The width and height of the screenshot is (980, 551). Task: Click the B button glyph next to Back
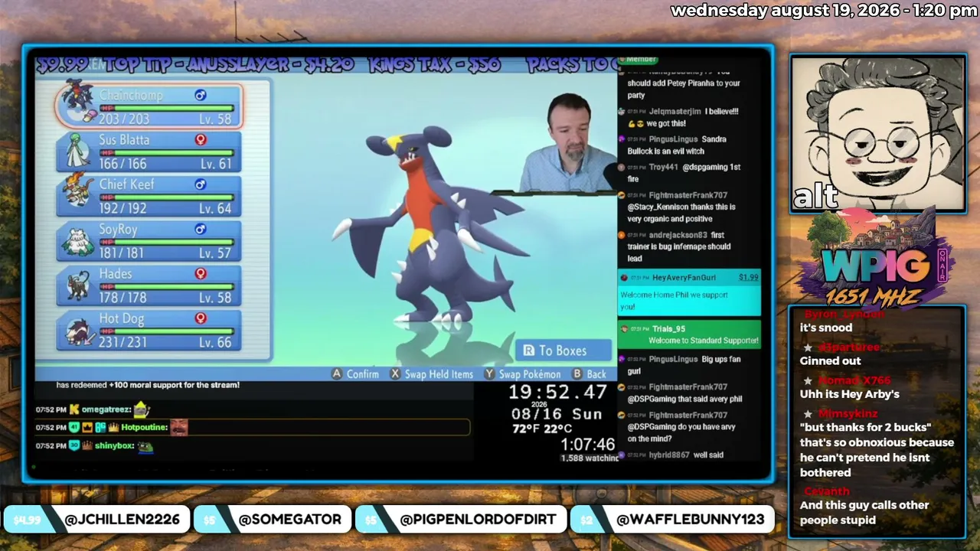coord(577,374)
